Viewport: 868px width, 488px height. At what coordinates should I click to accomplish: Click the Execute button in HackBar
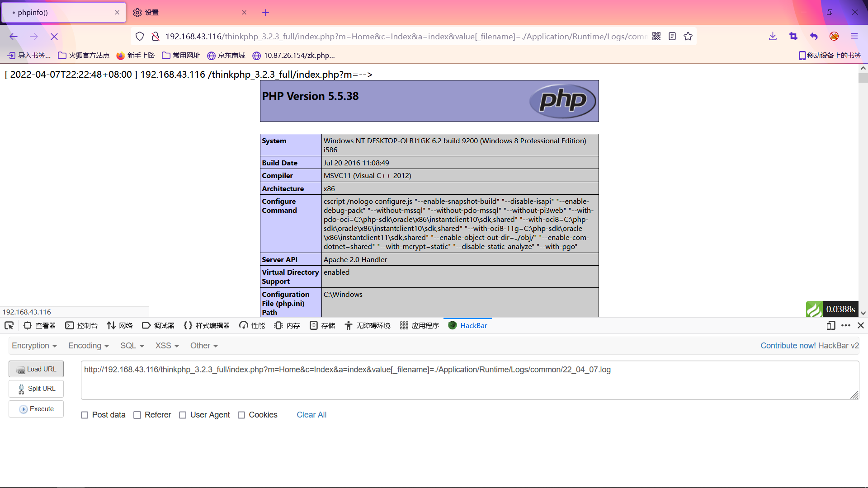36,409
